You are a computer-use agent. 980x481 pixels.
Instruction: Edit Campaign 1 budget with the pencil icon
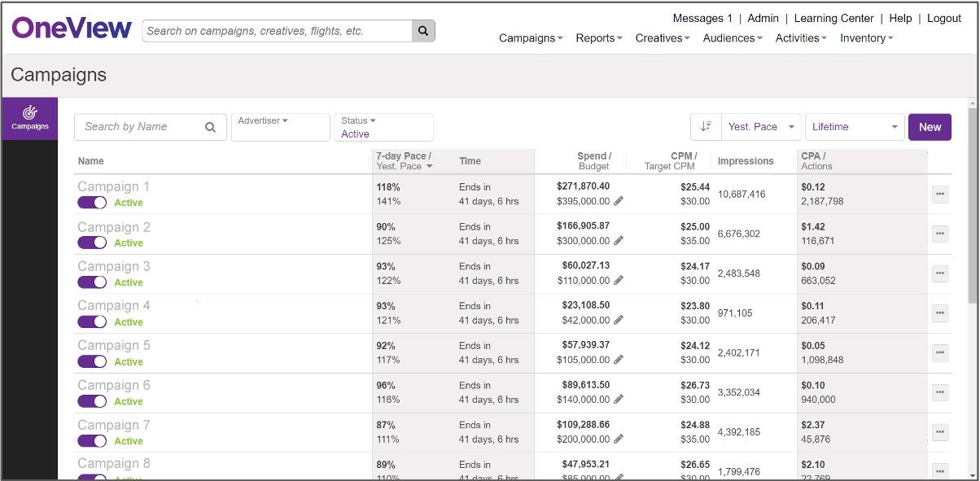[619, 201]
